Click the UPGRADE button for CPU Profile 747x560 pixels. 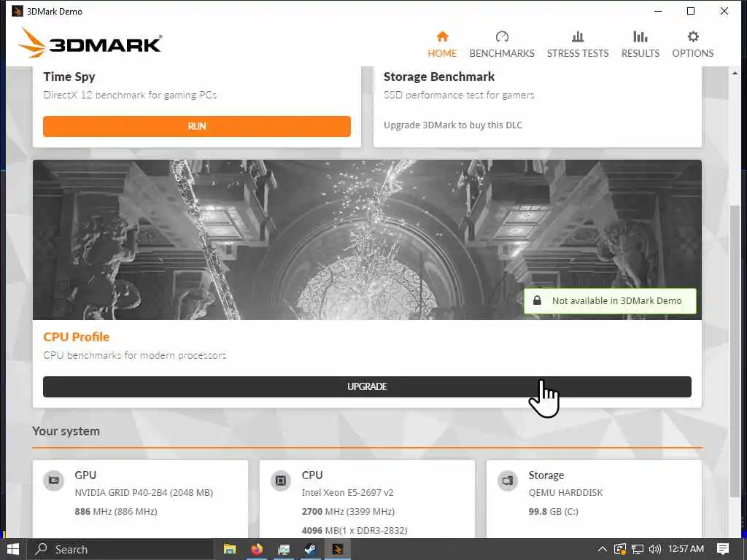point(367,386)
